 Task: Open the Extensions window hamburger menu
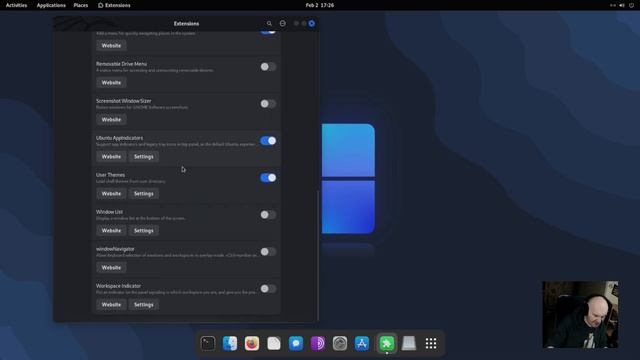[282, 24]
